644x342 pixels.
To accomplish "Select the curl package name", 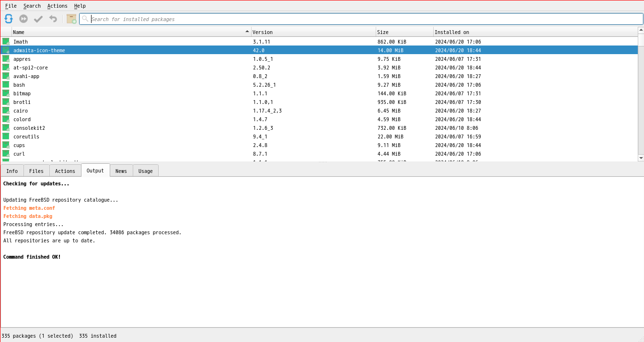I will [x=19, y=154].
